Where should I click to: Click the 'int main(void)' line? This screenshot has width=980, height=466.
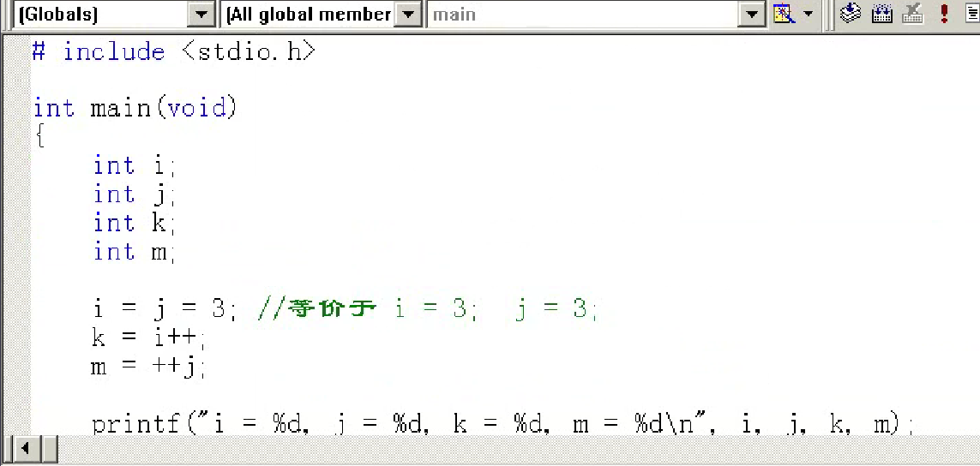click(135, 108)
